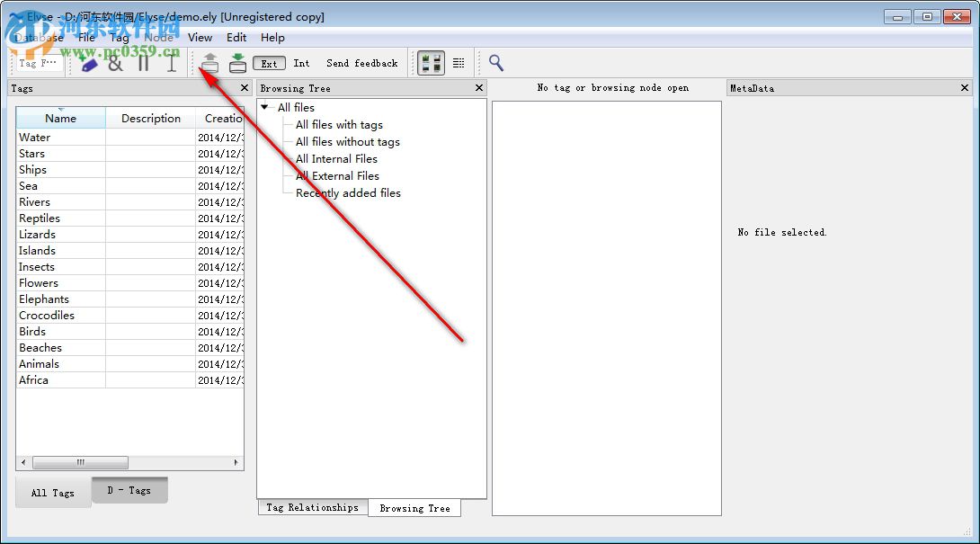Close the MetaData panel
980x544 pixels.
tap(965, 88)
